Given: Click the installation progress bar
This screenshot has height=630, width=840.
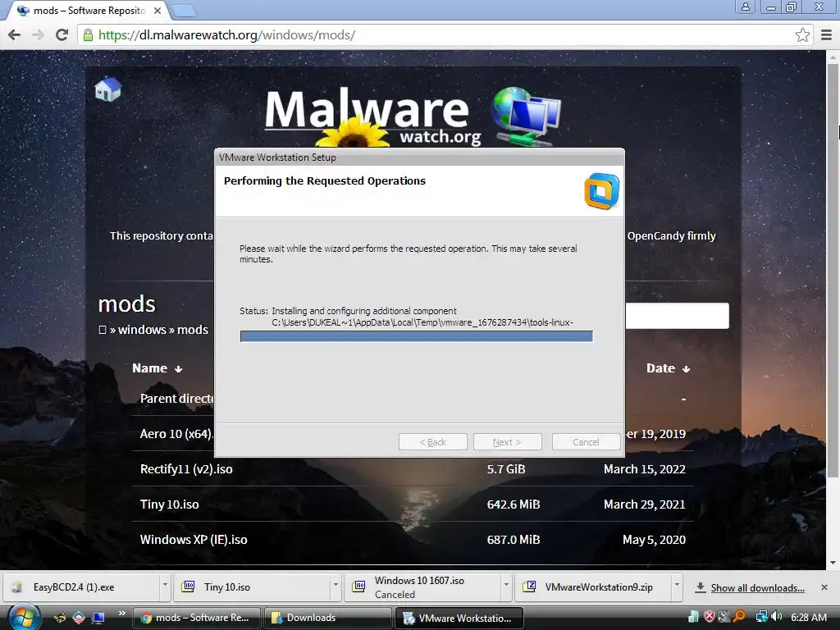Looking at the screenshot, I should [x=416, y=336].
